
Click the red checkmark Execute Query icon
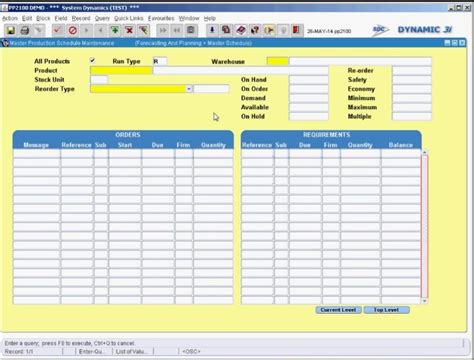(x=57, y=31)
